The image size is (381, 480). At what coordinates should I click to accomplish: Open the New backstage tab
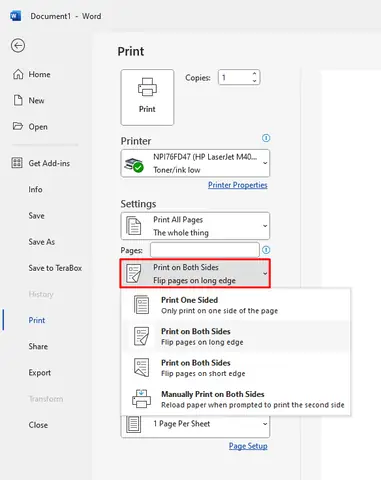[36, 100]
